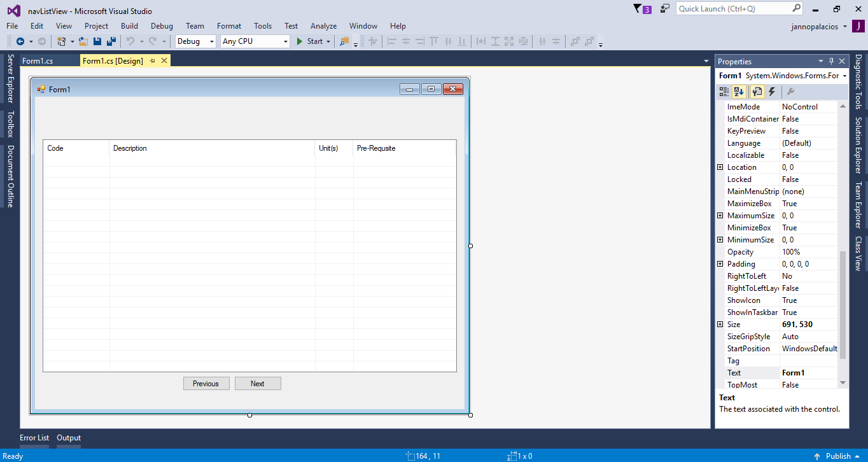Expand the MaximumSize property
Image resolution: width=868 pixels, height=462 pixels.
click(x=720, y=216)
